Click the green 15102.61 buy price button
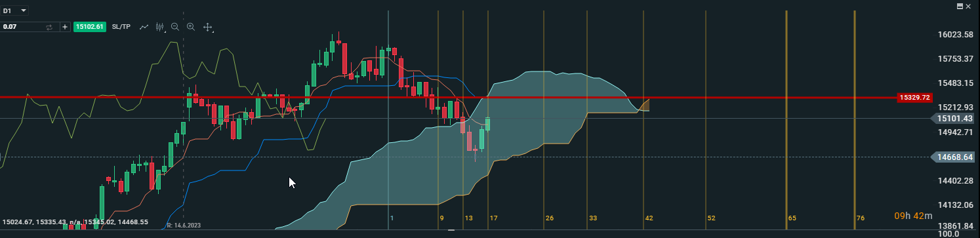 coord(90,27)
